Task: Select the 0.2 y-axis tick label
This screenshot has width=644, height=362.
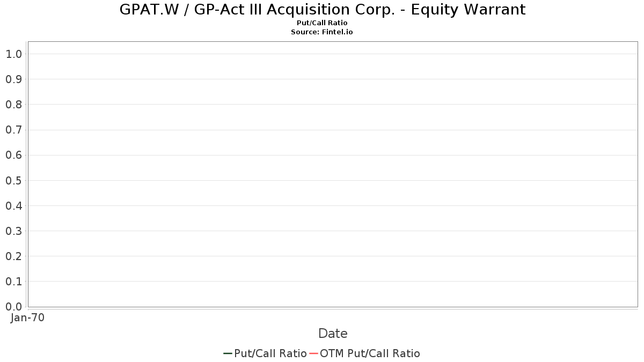Action: pos(13,256)
